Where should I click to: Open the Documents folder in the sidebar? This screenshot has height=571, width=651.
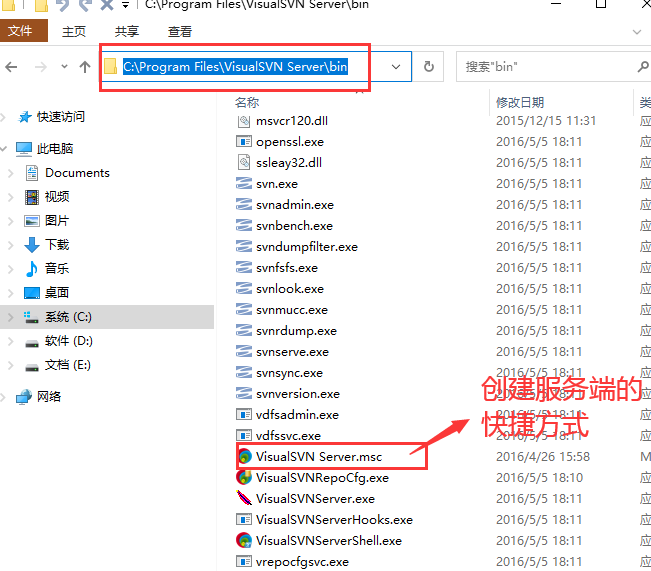click(77, 173)
